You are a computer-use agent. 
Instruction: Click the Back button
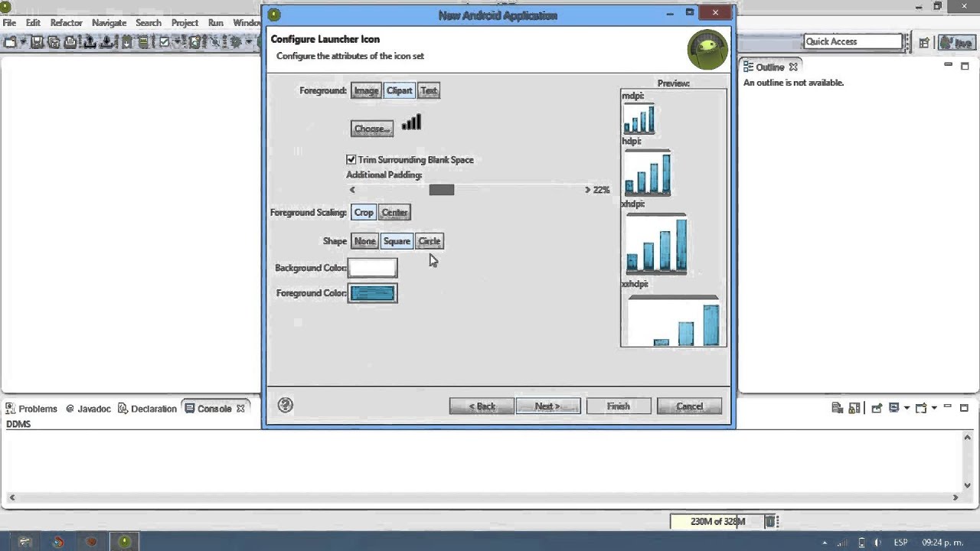tap(482, 406)
